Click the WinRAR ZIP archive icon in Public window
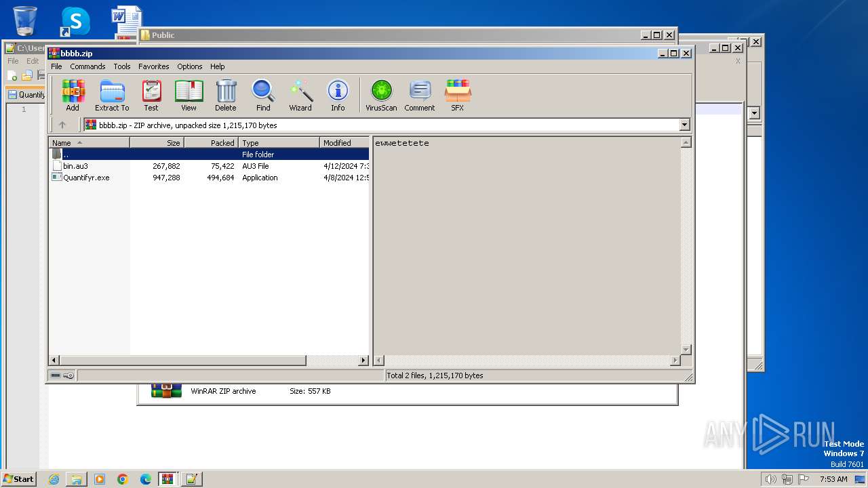Image resolution: width=868 pixels, height=488 pixels. tap(167, 391)
